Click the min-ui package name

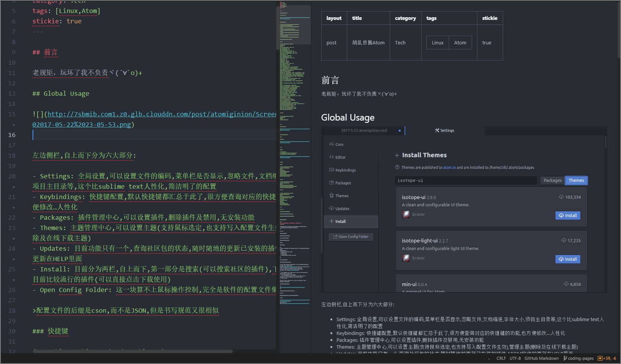tap(409, 284)
